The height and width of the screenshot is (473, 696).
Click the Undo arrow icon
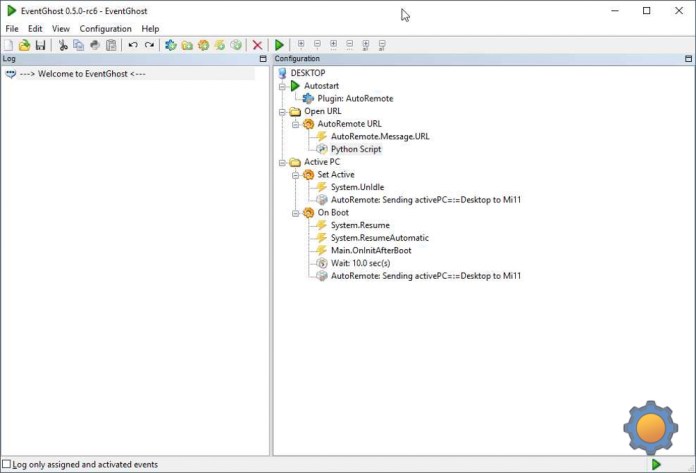pos(133,45)
